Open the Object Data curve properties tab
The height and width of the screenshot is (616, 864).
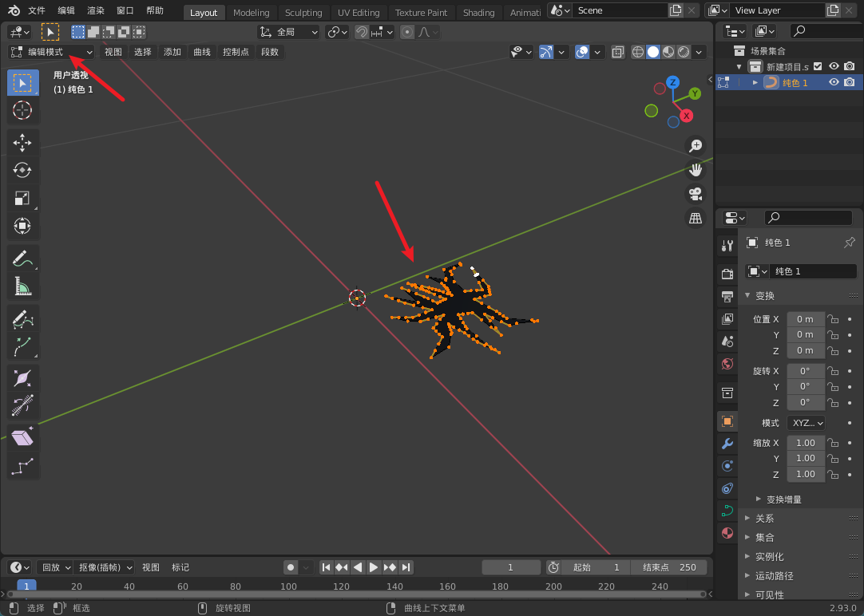pos(727,511)
